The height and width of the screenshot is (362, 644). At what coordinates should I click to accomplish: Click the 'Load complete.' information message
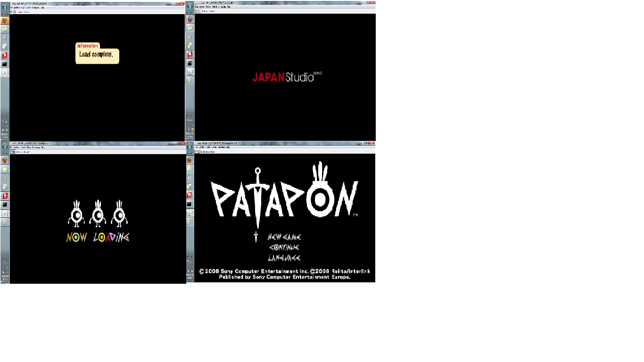click(x=96, y=54)
